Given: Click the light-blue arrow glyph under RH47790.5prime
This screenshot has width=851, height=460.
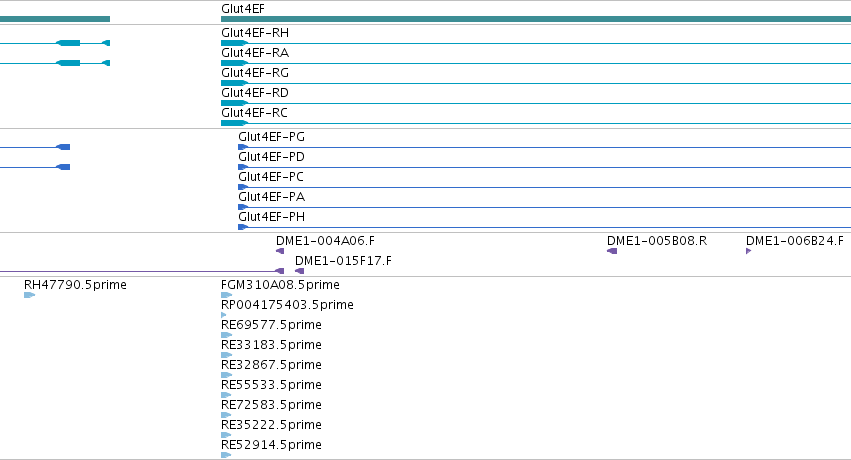Looking at the screenshot, I should pyautogui.click(x=29, y=295).
